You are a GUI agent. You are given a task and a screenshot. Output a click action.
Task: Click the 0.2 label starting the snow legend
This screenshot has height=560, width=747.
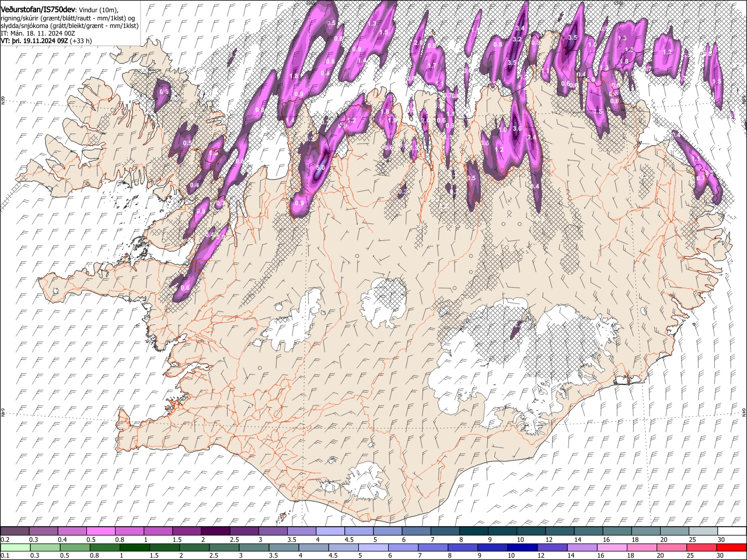tap(5, 540)
